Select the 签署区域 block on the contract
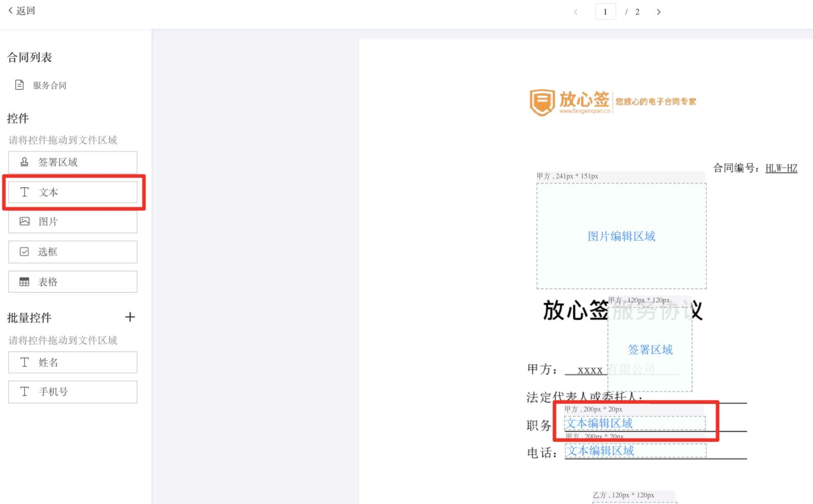The height and width of the screenshot is (504, 813). [649, 350]
